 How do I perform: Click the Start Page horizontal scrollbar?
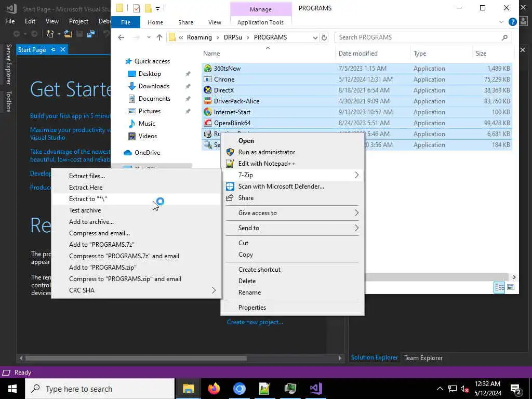(x=136, y=358)
